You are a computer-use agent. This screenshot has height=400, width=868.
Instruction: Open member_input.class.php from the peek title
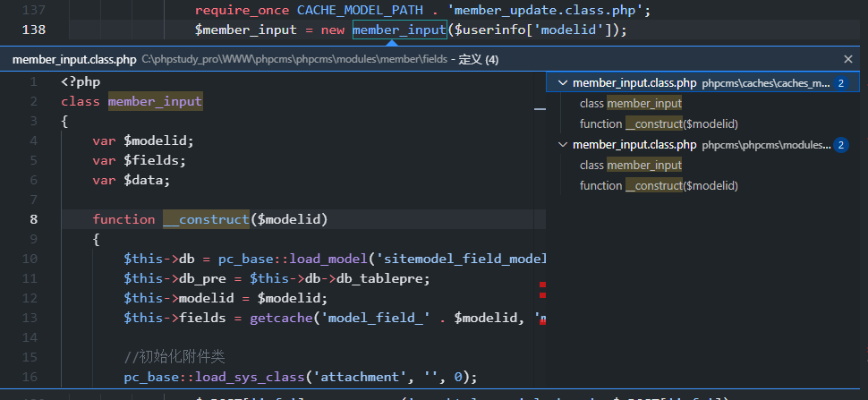click(74, 60)
